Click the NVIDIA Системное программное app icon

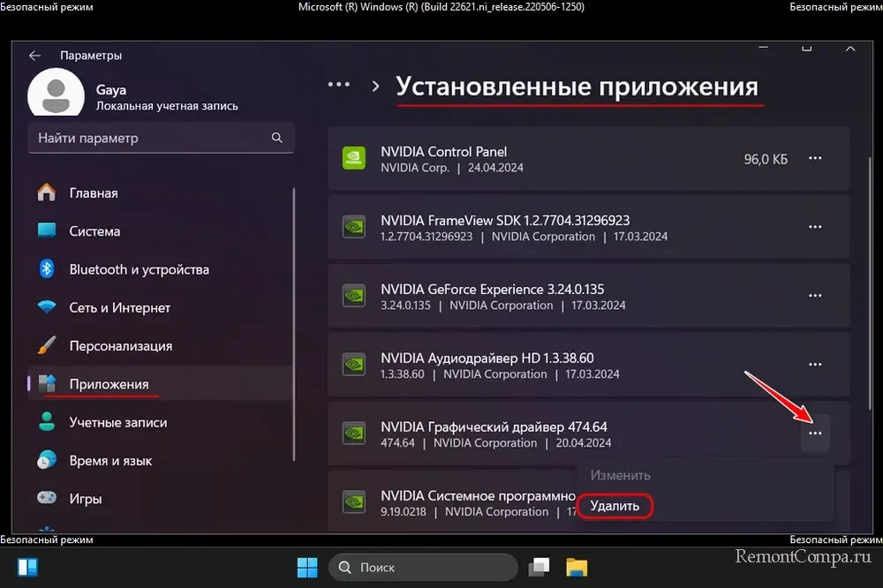[x=354, y=501]
